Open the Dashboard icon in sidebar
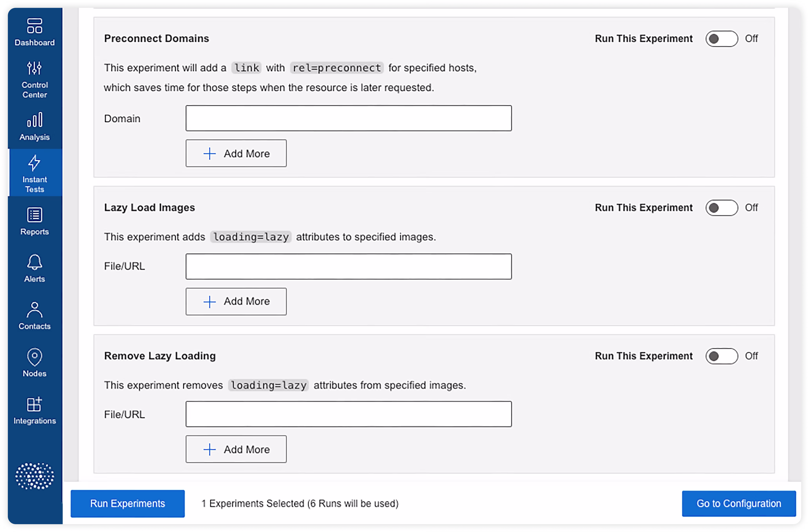The height and width of the screenshot is (532, 809). (34, 26)
